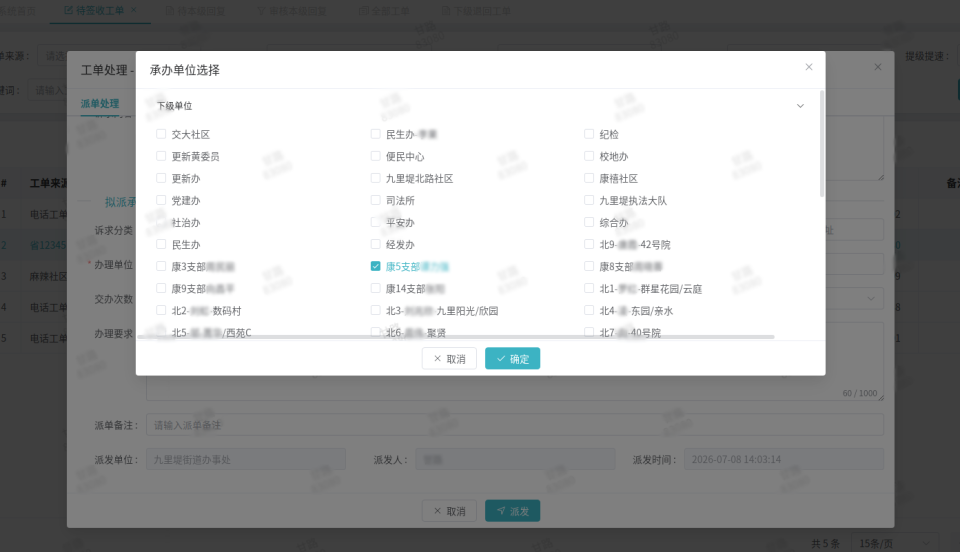This screenshot has height=552, width=960.
Task: Collapse the 下级单位 section chevron
Action: click(800, 106)
